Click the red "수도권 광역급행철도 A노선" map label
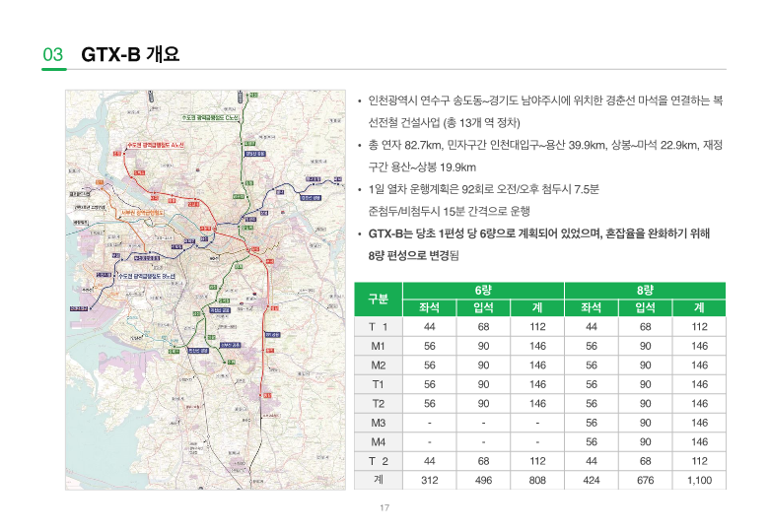This screenshot has height=532, width=769. pos(156,145)
